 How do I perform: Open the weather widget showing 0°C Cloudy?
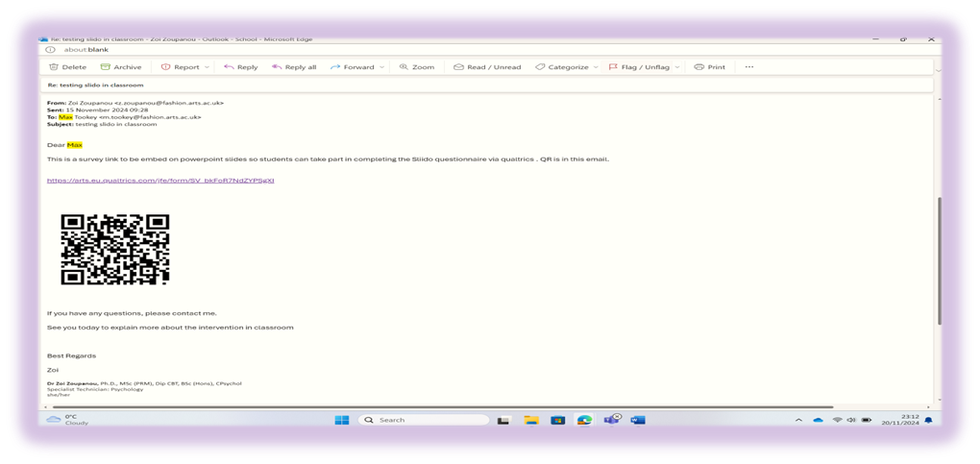tap(67, 420)
